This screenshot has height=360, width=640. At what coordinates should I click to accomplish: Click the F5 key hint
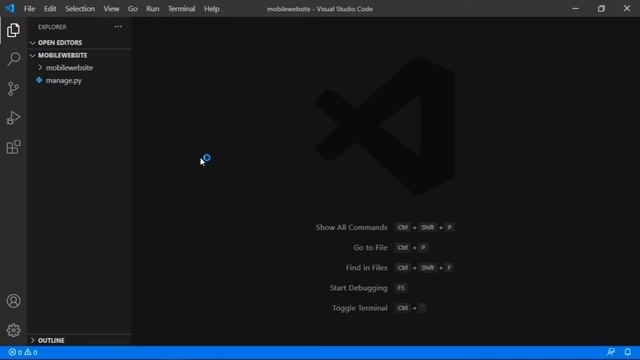(401, 288)
